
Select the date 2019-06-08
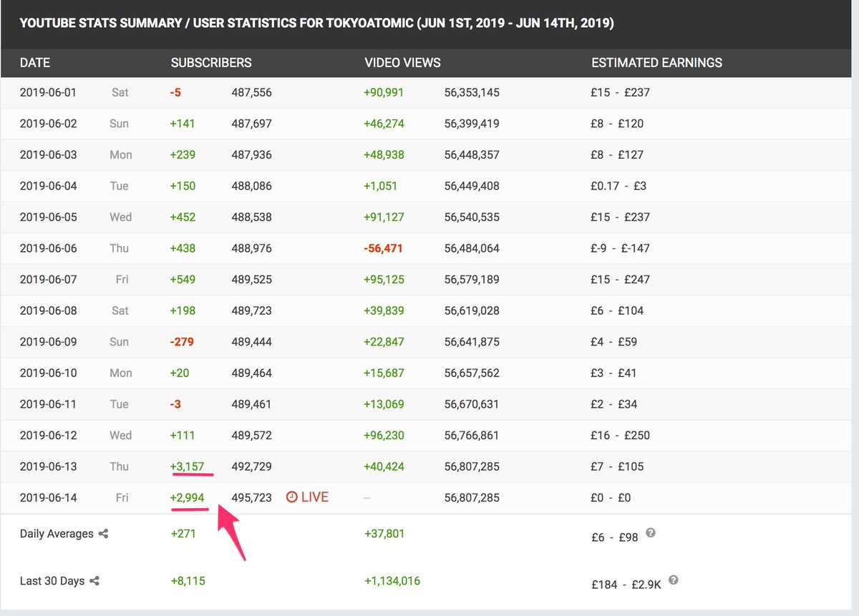(48, 311)
